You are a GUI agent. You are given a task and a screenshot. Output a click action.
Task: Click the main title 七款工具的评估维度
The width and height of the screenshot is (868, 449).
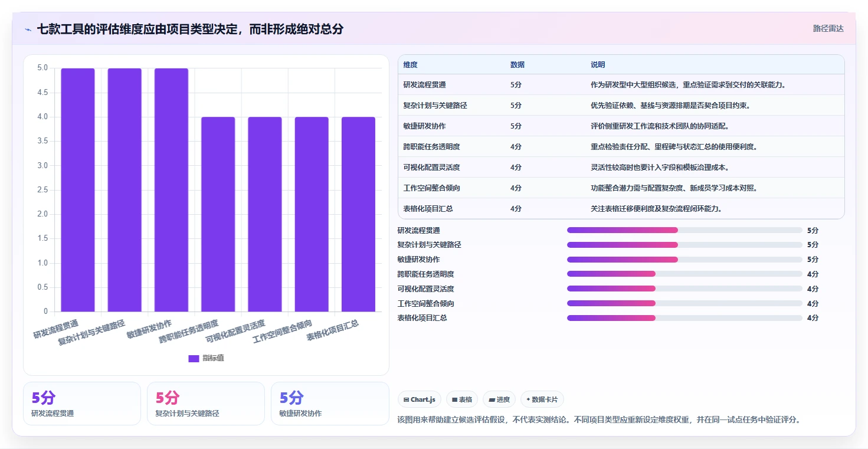coord(190,29)
